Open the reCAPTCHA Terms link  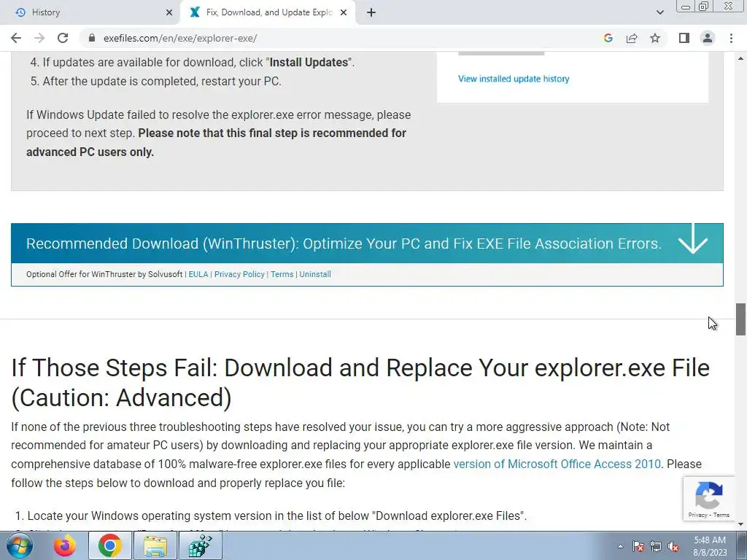[x=721, y=515]
